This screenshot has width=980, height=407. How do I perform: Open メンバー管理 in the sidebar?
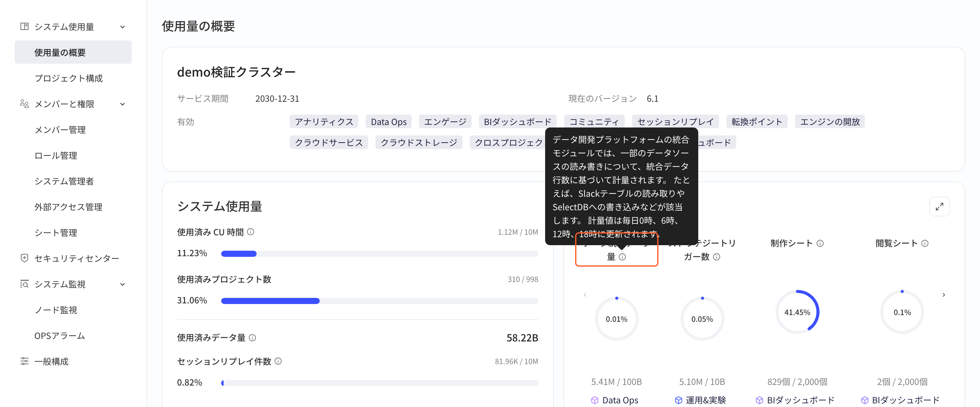tap(60, 129)
